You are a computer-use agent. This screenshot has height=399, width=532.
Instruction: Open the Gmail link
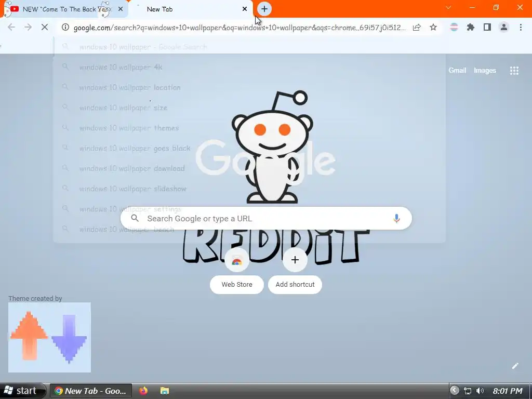click(457, 70)
